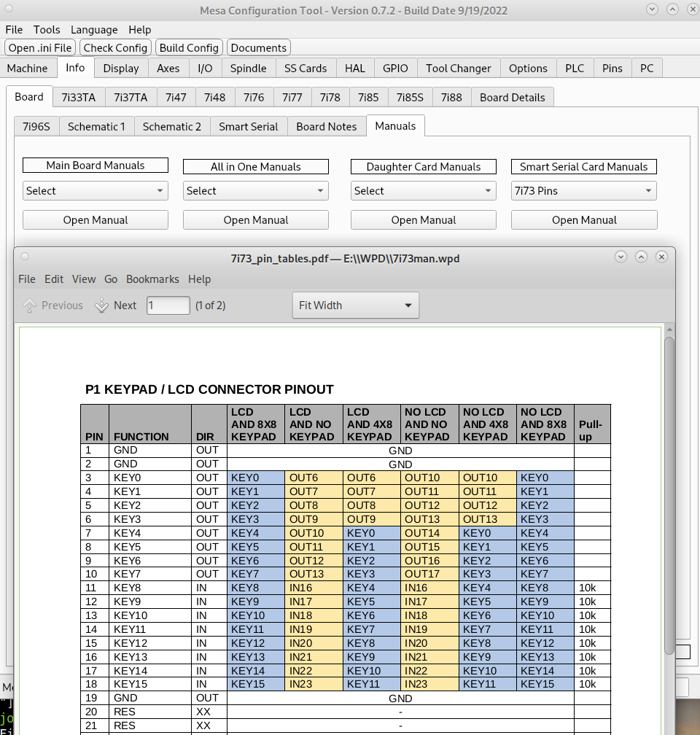
Task: Click the PDF viewer maximize chevron icon
Action: pyautogui.click(x=641, y=257)
